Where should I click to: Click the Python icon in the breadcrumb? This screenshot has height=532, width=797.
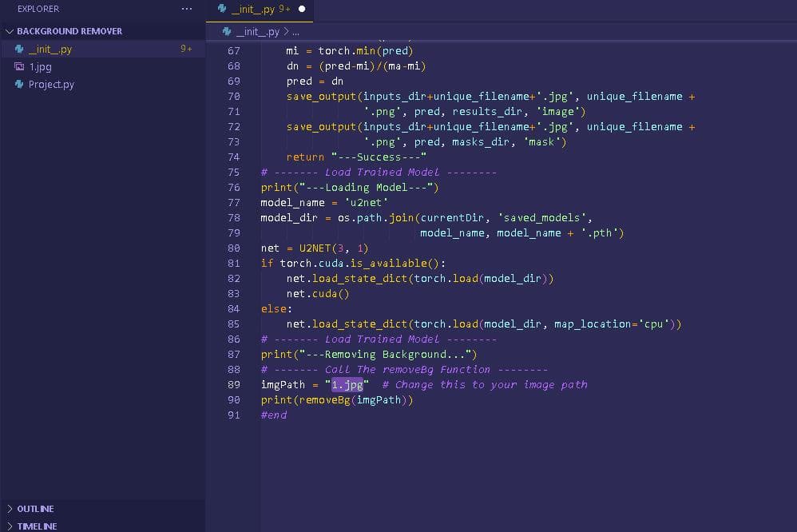pyautogui.click(x=227, y=31)
